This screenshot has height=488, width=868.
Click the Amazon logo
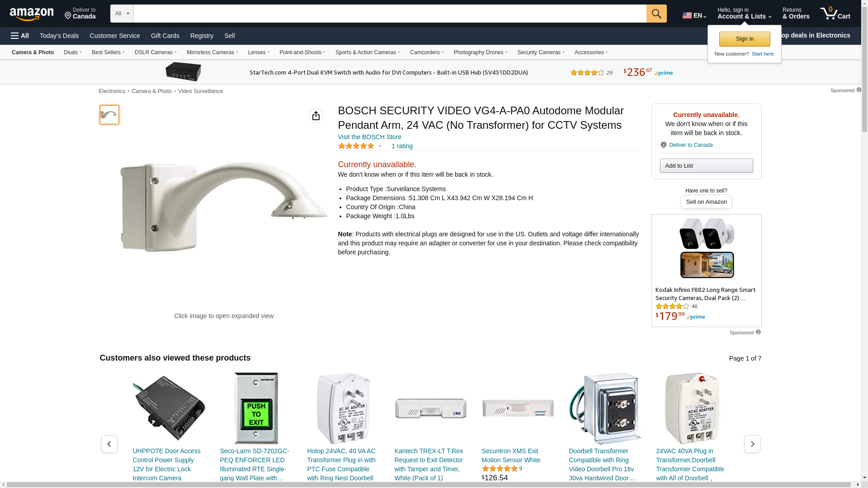[32, 14]
